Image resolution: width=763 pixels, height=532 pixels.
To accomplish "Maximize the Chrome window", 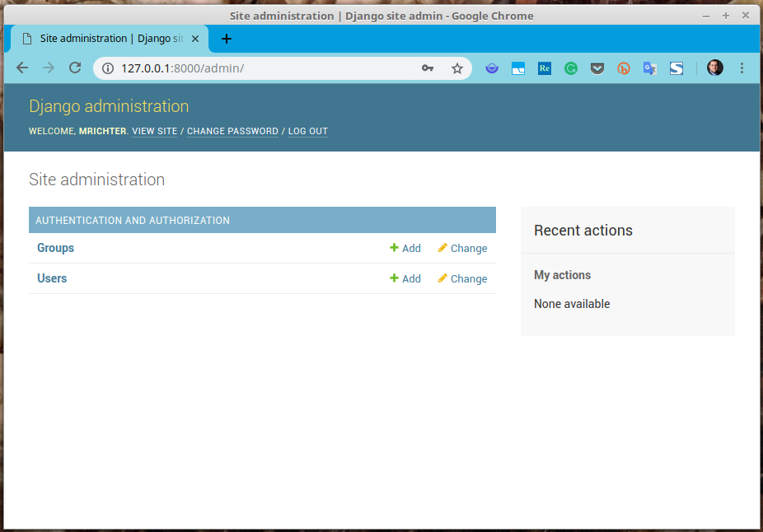I will click(726, 16).
